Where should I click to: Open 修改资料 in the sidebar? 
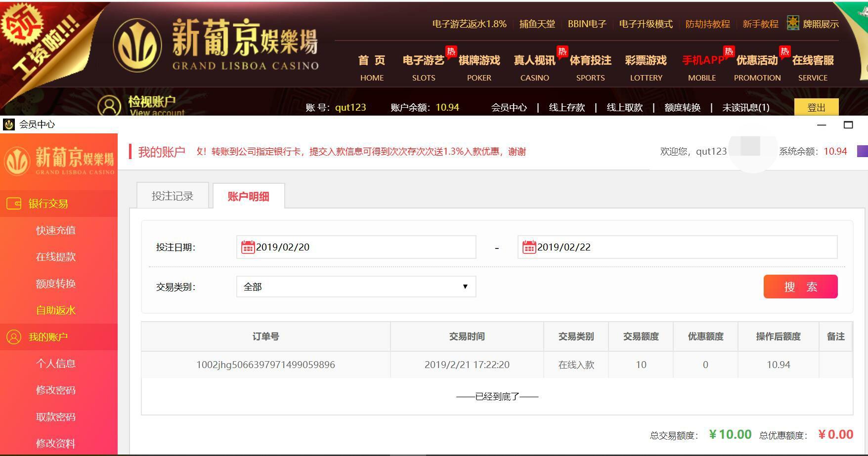click(x=55, y=444)
